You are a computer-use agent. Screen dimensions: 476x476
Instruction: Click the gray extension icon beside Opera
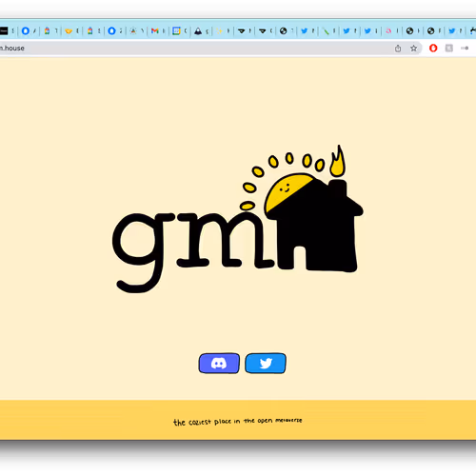(x=449, y=48)
